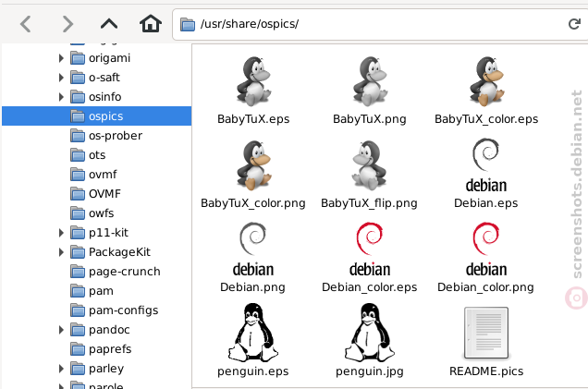
Task: Click the os-prober folder icon
Action: (78, 135)
